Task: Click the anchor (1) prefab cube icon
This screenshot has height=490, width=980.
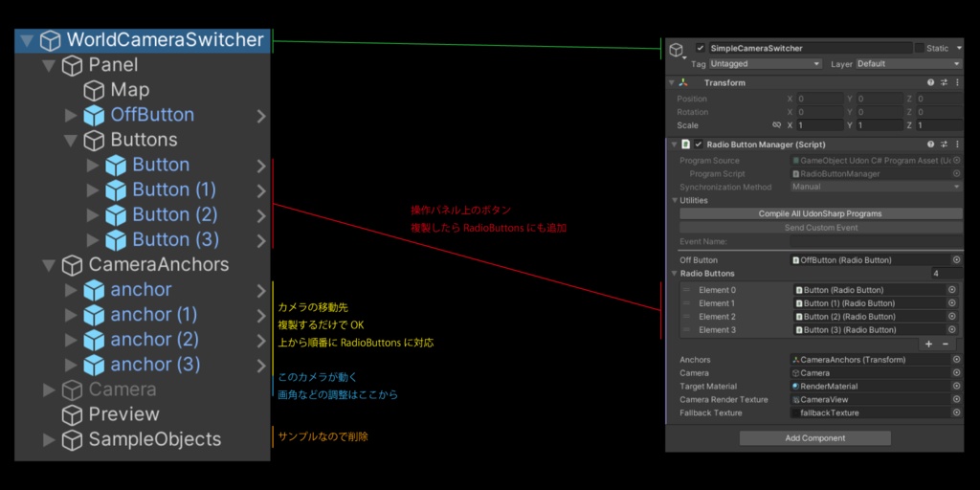Action: [94, 316]
